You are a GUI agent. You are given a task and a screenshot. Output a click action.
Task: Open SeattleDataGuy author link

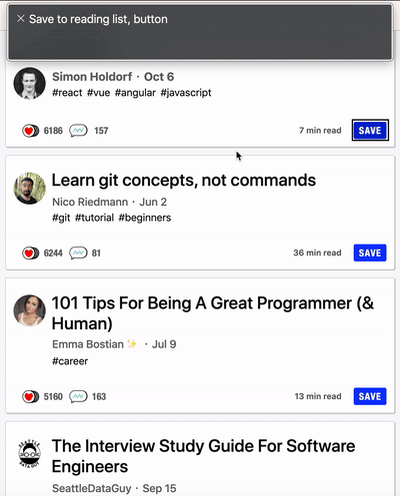[x=92, y=488]
